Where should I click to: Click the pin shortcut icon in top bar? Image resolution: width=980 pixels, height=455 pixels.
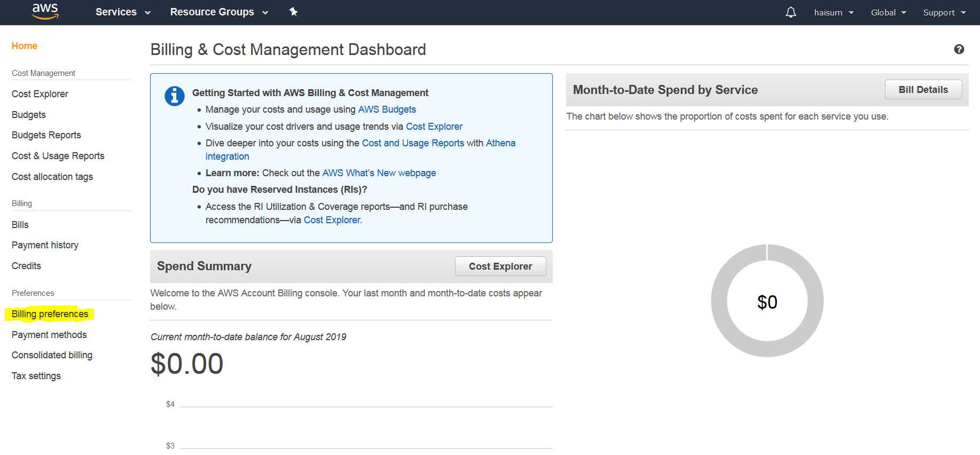coord(293,12)
